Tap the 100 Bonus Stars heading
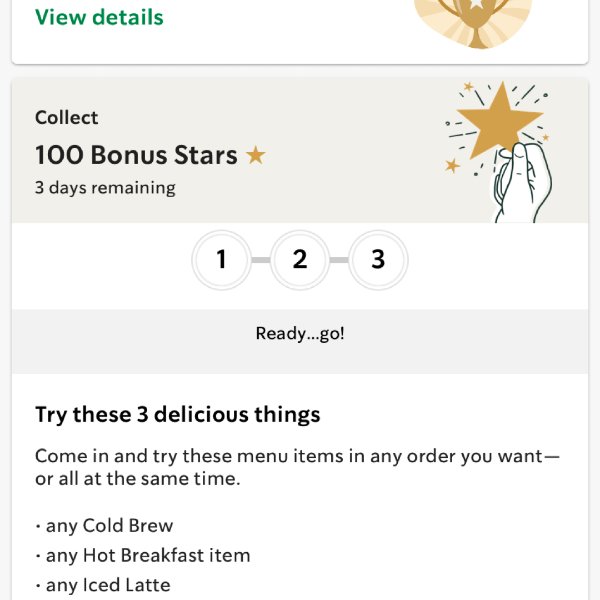This screenshot has width=600, height=600. coord(136,155)
